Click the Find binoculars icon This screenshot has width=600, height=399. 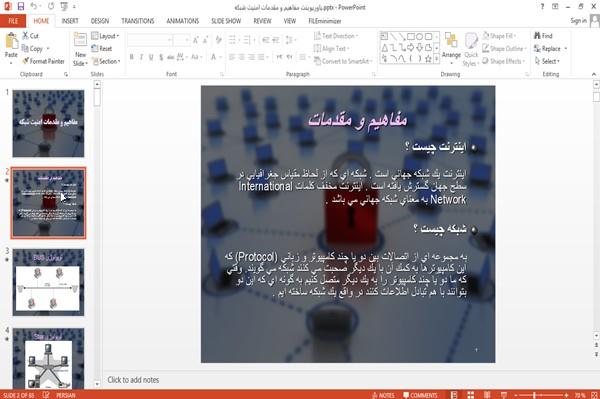point(537,36)
